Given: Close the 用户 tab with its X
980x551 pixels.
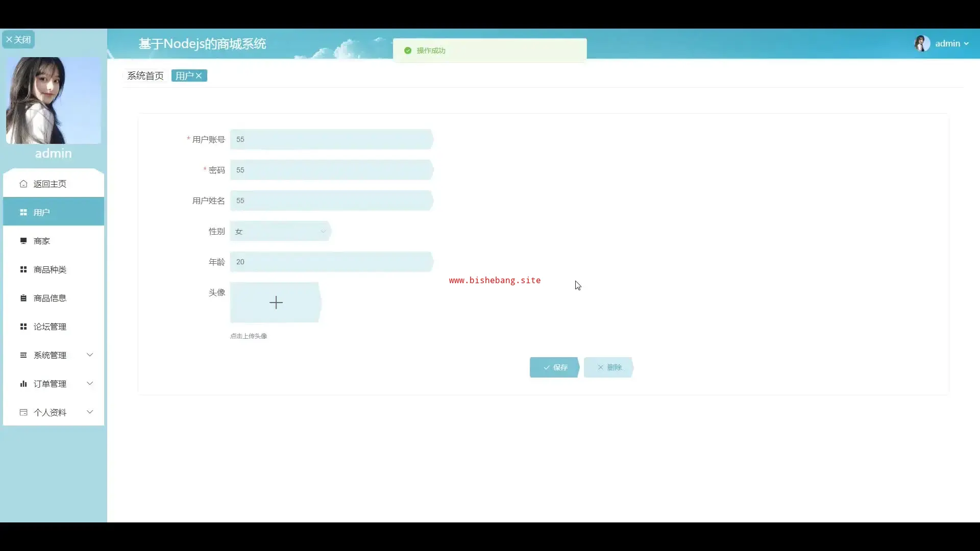Looking at the screenshot, I should pos(199,76).
